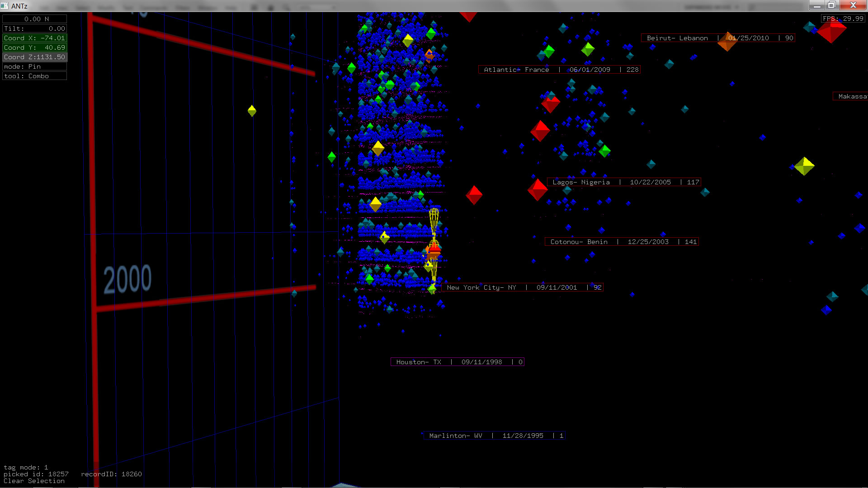Screen dimensions: 868x488
Task: Click the highlighted Coord Z field
Action: (x=35, y=57)
